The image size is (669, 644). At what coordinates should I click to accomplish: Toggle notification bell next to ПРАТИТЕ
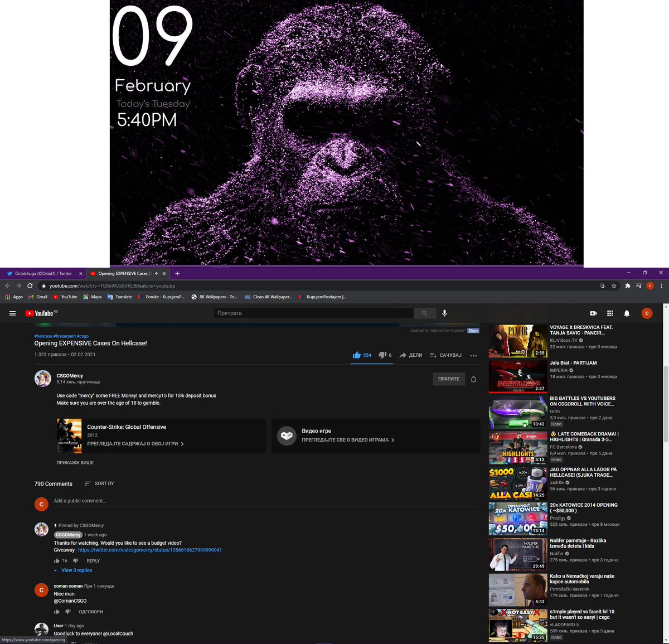click(x=473, y=379)
